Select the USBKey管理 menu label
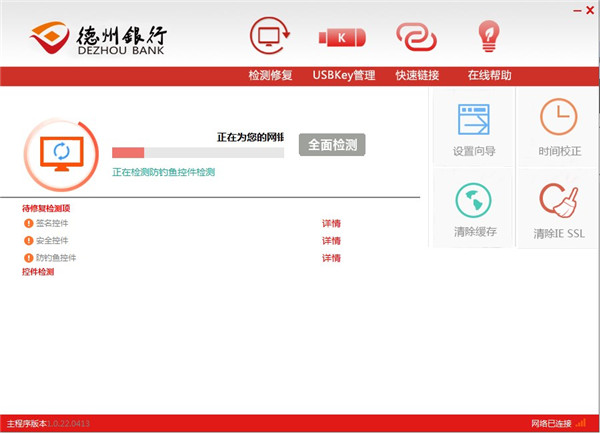Image resolution: width=600 pixels, height=433 pixels. [343, 75]
